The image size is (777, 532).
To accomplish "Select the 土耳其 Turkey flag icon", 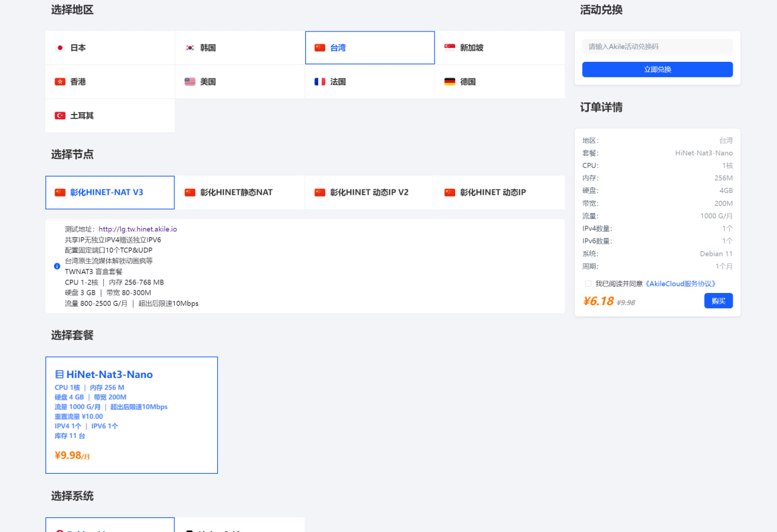I will tap(60, 115).
